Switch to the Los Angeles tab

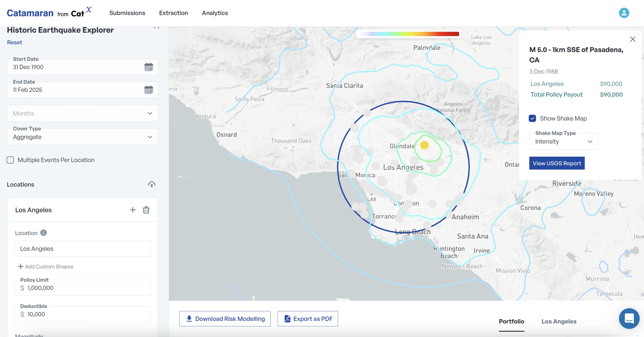(559, 321)
